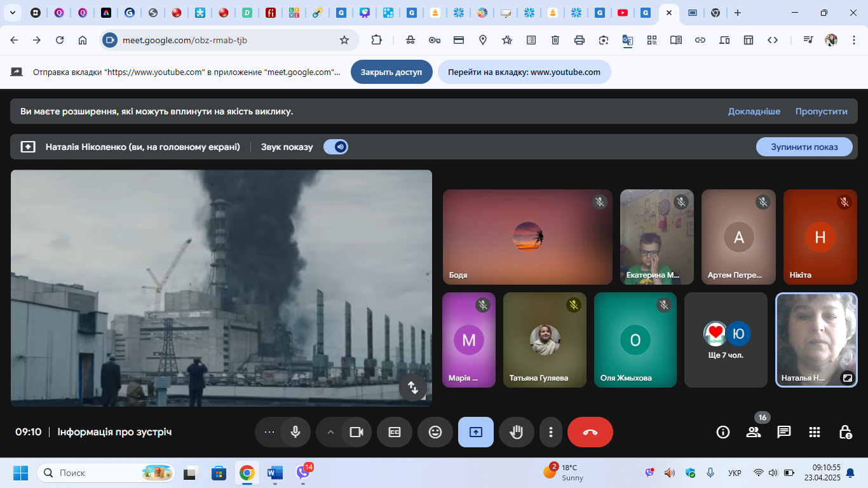Click the present screen button

tap(476, 432)
